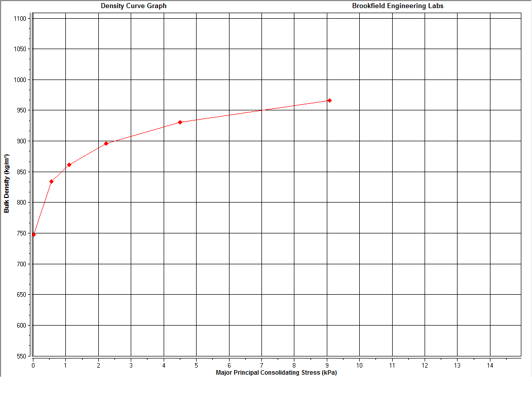
Task: Select the first data point at 0 kPa
Action: (x=33, y=234)
